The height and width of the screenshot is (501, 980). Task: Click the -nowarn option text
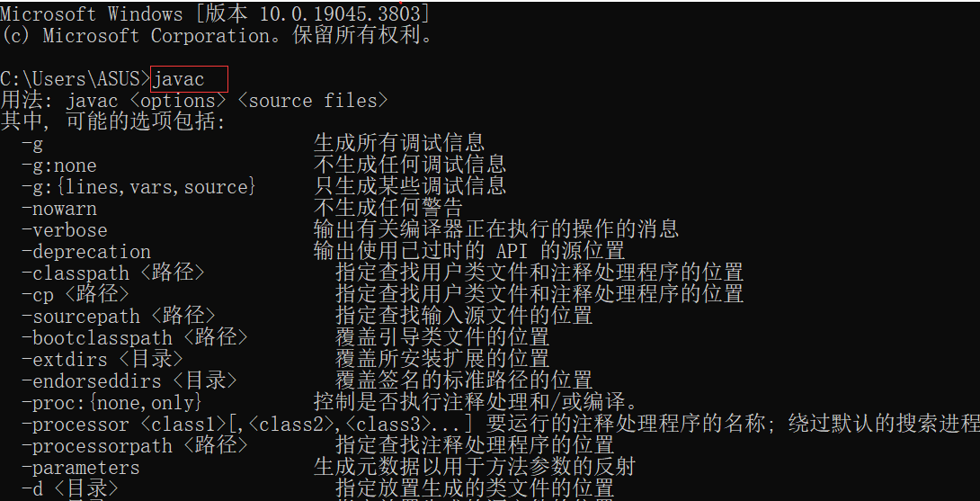pos(59,209)
